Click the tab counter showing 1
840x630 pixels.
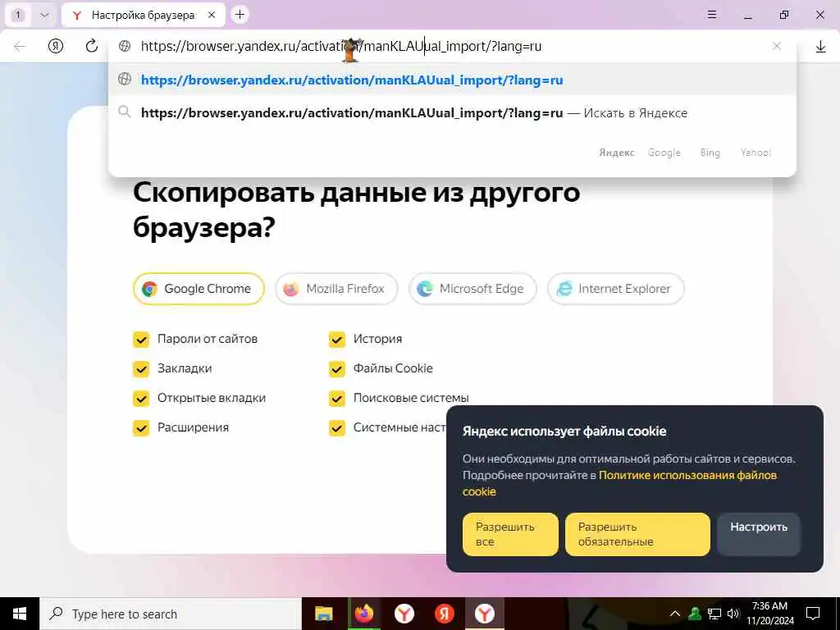(18, 15)
